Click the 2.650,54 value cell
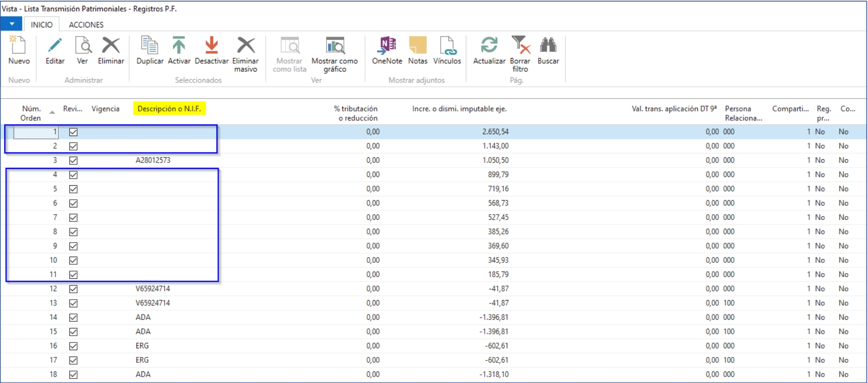Image resolution: width=868 pixels, height=383 pixels. pyautogui.click(x=495, y=131)
